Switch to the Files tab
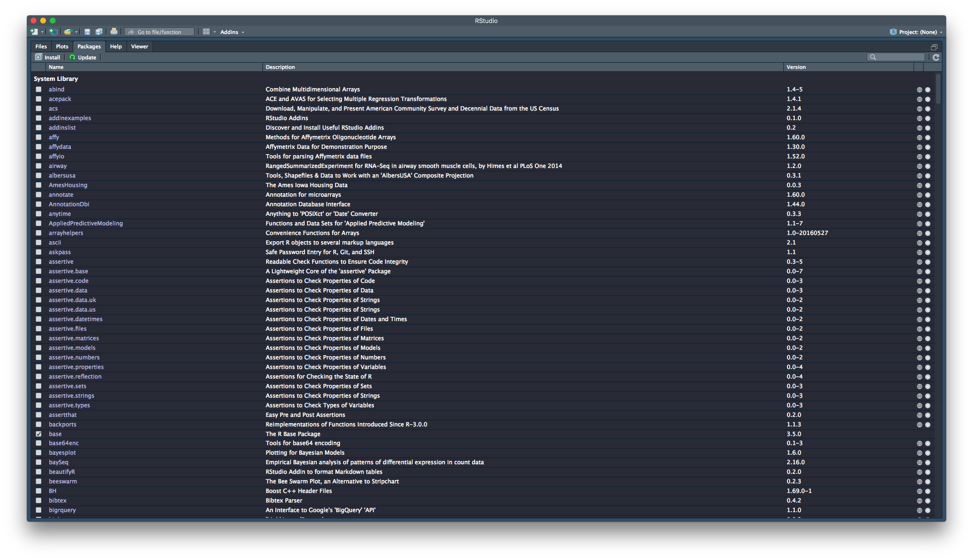Viewport: 973px width, 560px height. 41,46
